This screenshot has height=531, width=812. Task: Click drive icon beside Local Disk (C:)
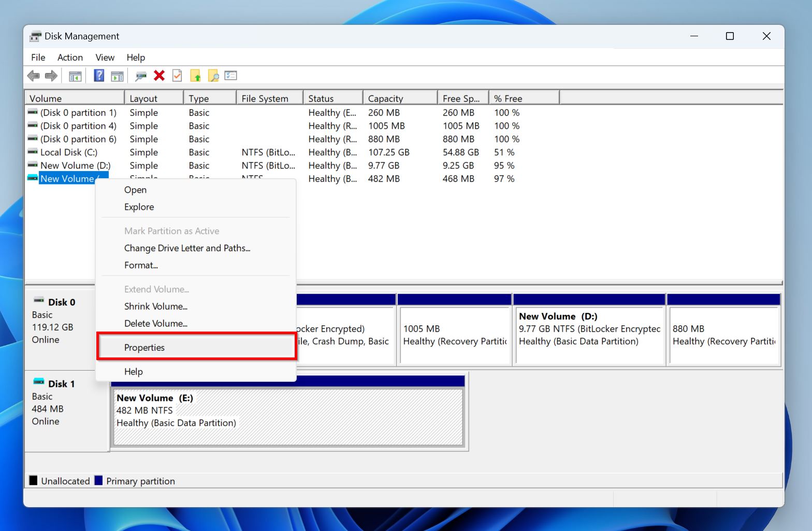pos(33,152)
